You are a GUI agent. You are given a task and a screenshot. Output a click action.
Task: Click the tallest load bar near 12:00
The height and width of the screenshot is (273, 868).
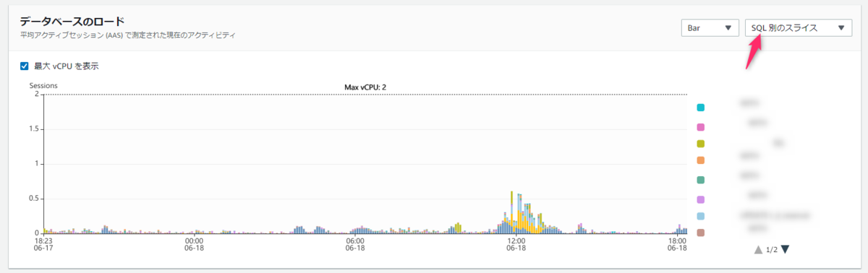512,212
